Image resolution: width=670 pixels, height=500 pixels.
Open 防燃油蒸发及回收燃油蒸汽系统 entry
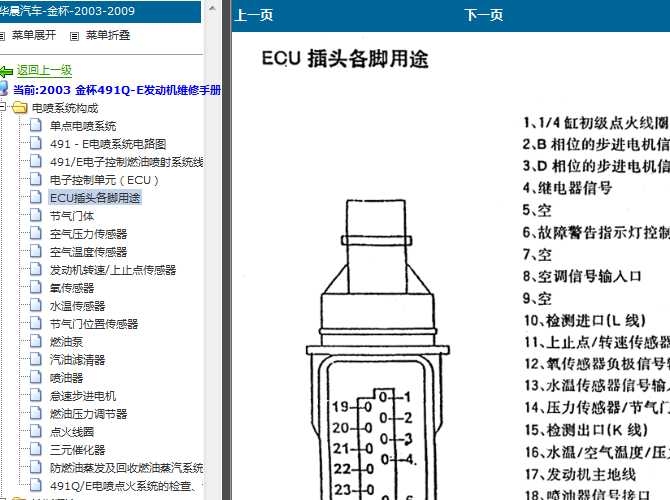coord(126,467)
